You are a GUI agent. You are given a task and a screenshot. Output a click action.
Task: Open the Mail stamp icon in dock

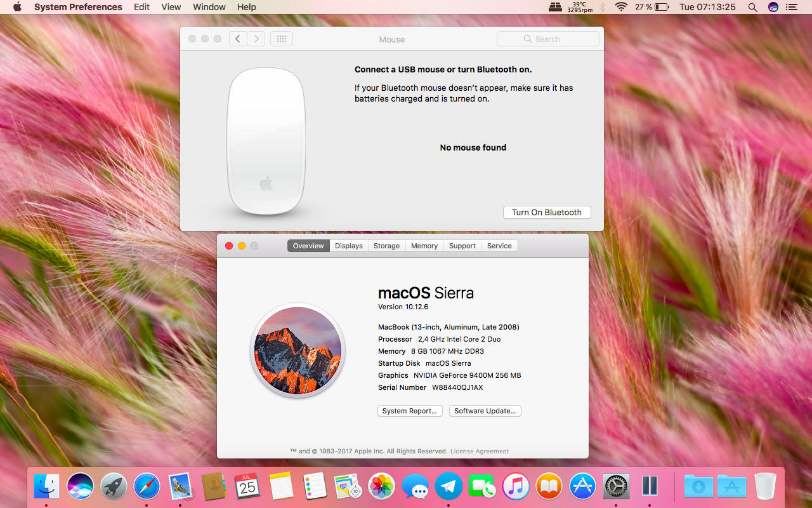click(181, 487)
